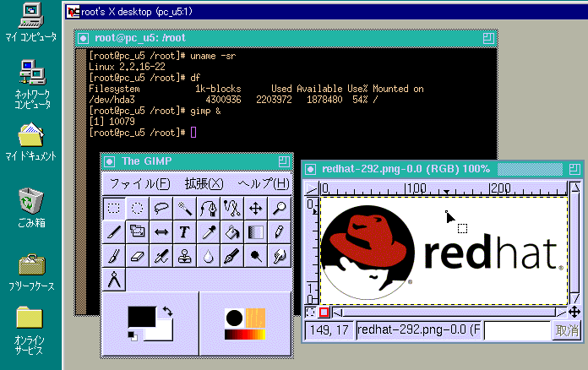The height and width of the screenshot is (370, 588).
Task: Click the terminal window left scrollbar strip
Action: (x=81, y=181)
